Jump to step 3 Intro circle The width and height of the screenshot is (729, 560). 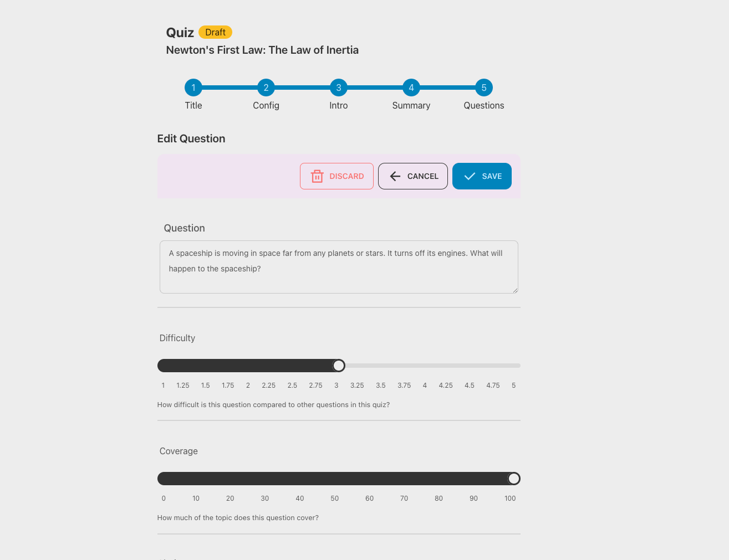point(339,88)
